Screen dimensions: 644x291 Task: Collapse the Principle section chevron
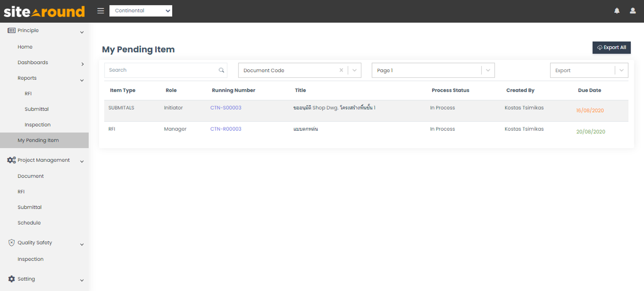click(x=82, y=32)
